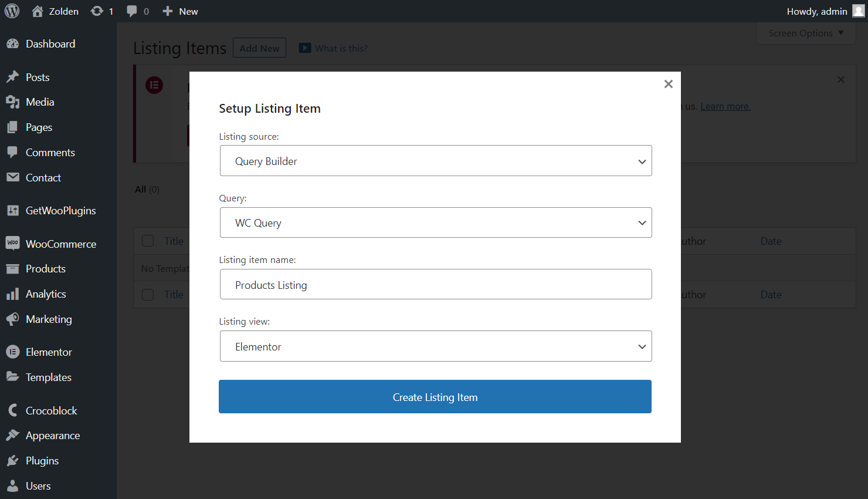
Task: Open the Zolden site home link
Action: pyautogui.click(x=55, y=11)
